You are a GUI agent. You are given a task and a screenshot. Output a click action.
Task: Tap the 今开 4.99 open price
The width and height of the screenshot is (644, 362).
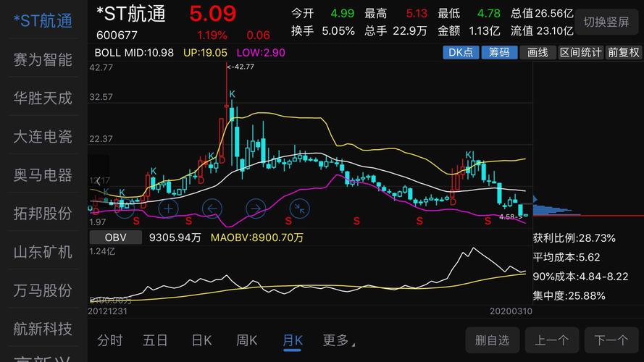323,14
